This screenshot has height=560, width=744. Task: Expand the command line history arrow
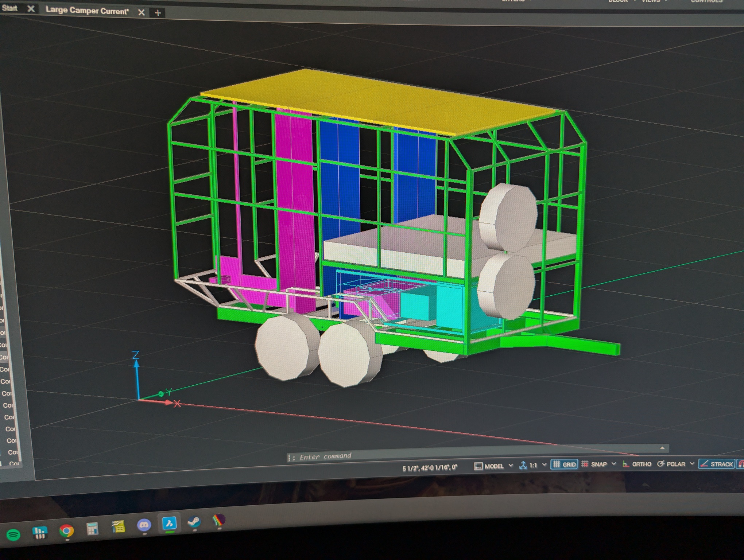pos(662,448)
